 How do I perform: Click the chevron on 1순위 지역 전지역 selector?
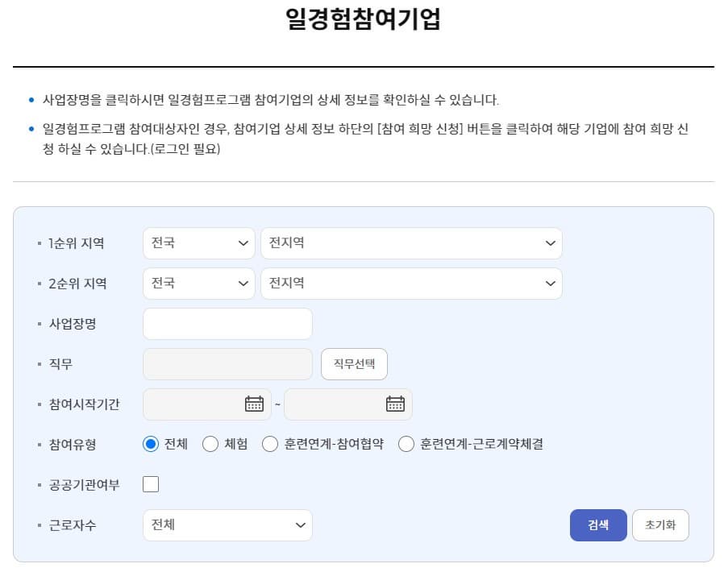click(551, 242)
